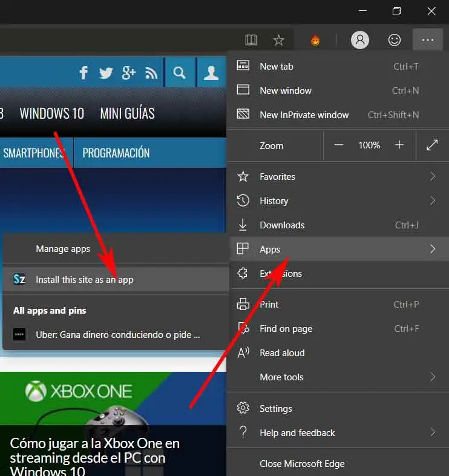449x476 pixels.
Task: Click the Favorites star icon in menu
Action: click(243, 176)
